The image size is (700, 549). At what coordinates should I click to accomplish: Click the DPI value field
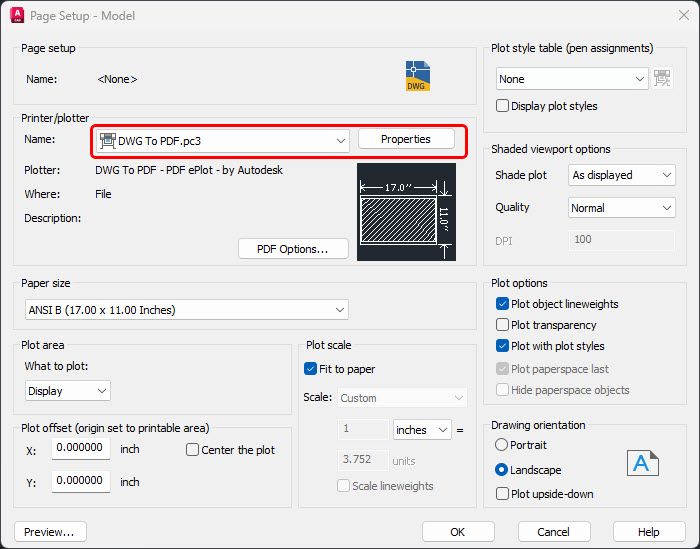[x=621, y=240]
